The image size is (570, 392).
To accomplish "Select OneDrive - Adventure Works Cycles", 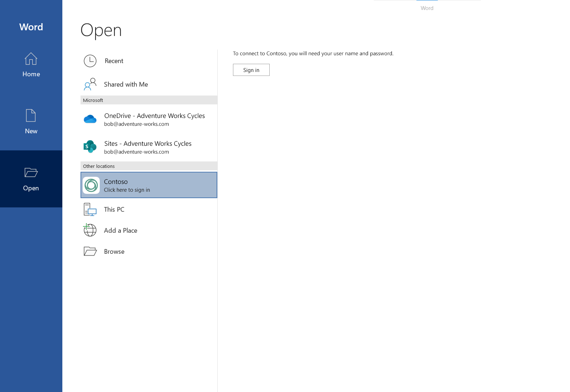I will (x=154, y=119).
